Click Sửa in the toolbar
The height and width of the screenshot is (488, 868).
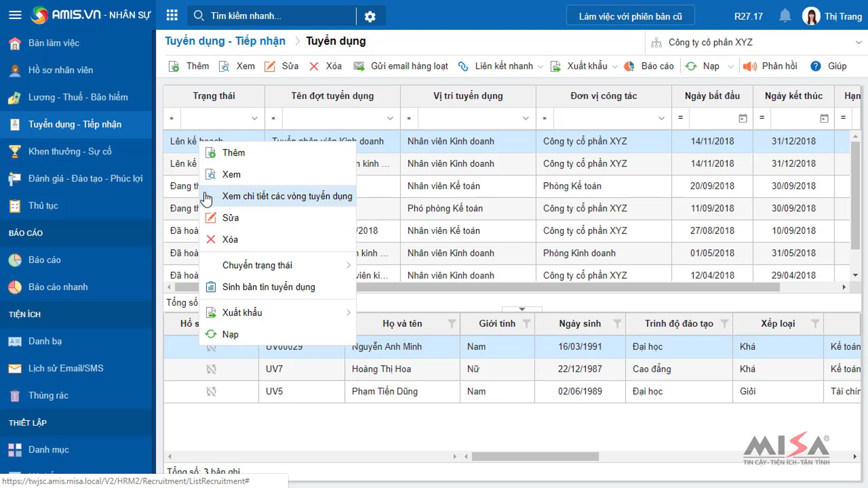point(281,66)
